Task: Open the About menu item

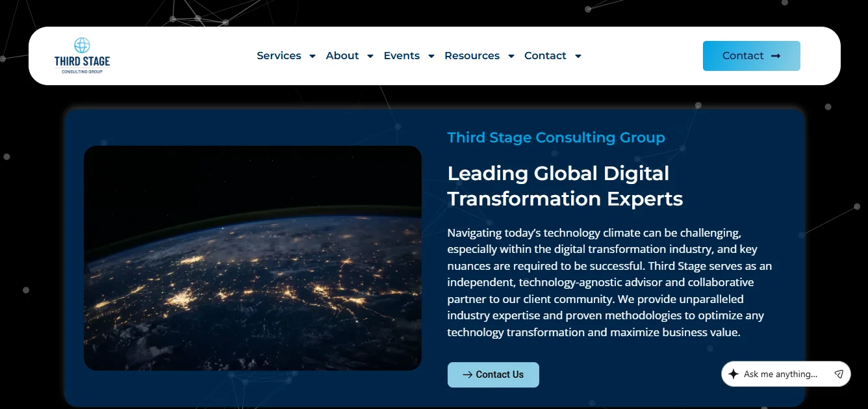Action: [342, 56]
